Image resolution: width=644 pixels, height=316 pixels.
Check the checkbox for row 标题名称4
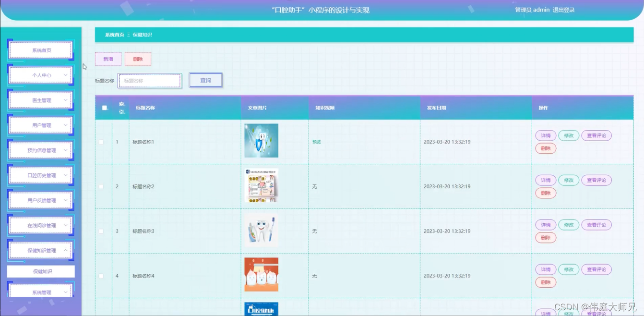(x=101, y=276)
